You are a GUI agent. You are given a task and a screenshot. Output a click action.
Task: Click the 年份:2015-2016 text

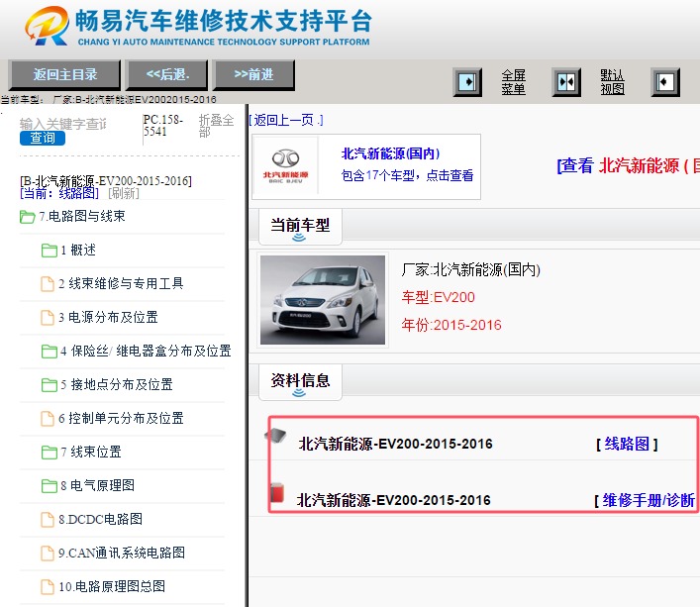451,325
